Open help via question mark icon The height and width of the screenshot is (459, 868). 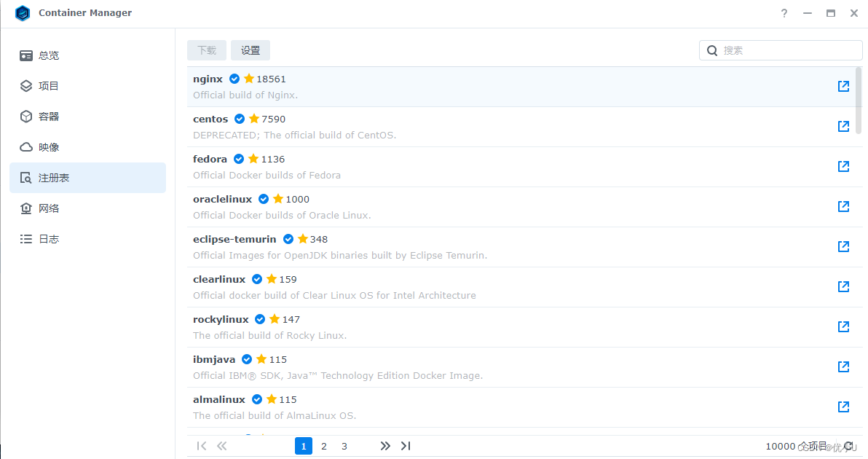point(784,13)
